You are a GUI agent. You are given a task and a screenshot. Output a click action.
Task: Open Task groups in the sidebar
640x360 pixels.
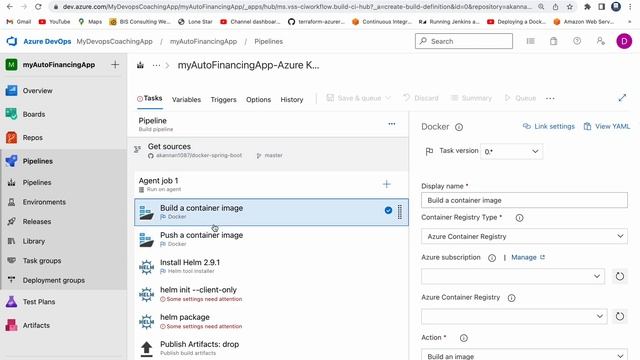coord(42,260)
